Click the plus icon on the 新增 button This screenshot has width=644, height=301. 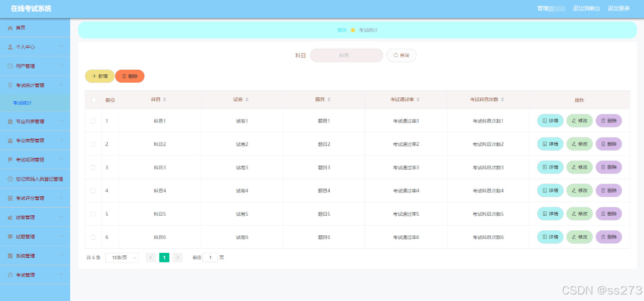click(x=94, y=76)
